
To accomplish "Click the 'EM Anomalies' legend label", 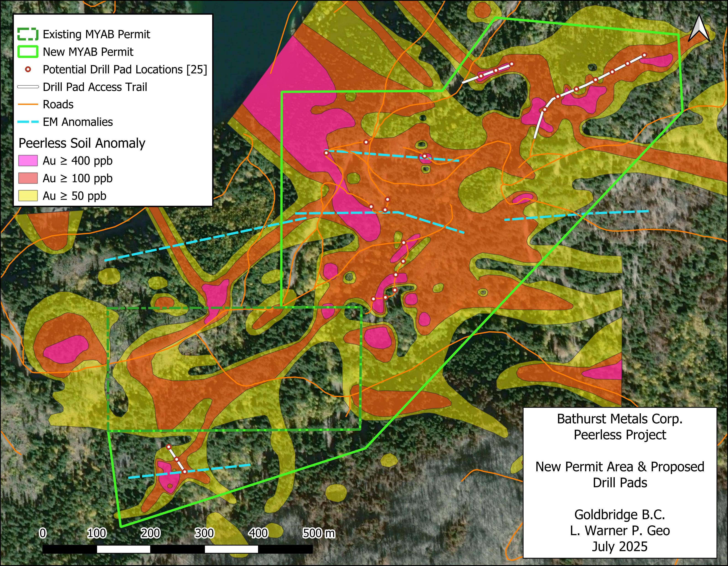I will [78, 122].
